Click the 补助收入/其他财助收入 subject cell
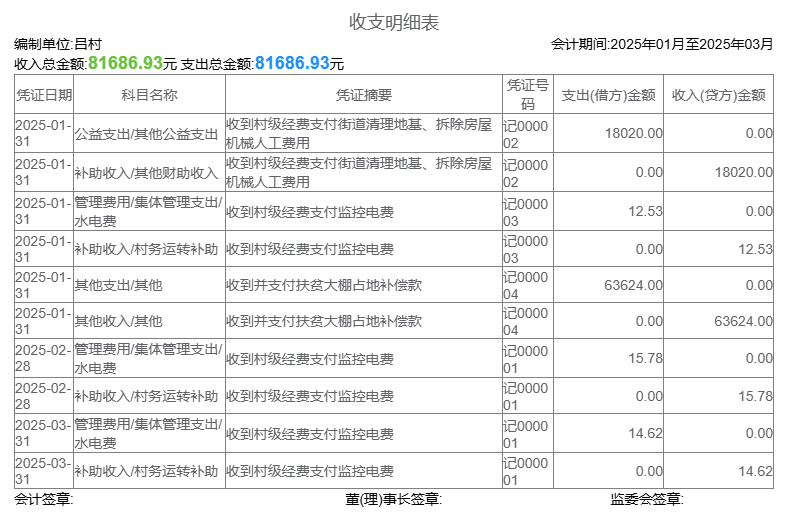Screen dimensions: 787x532 coord(146,172)
